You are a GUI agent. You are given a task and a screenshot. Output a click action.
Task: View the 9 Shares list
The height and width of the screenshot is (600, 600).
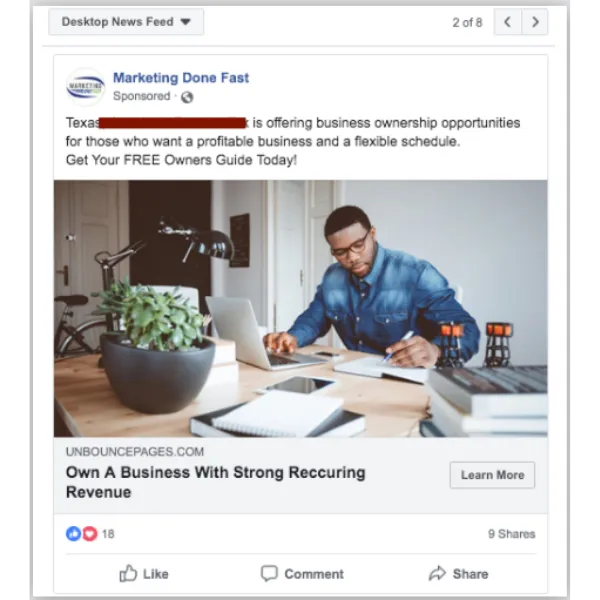512,534
